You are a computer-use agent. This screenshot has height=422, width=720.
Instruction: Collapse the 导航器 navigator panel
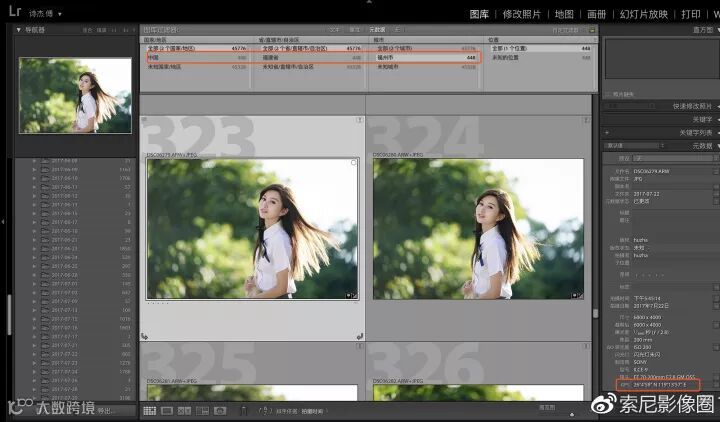(18, 30)
